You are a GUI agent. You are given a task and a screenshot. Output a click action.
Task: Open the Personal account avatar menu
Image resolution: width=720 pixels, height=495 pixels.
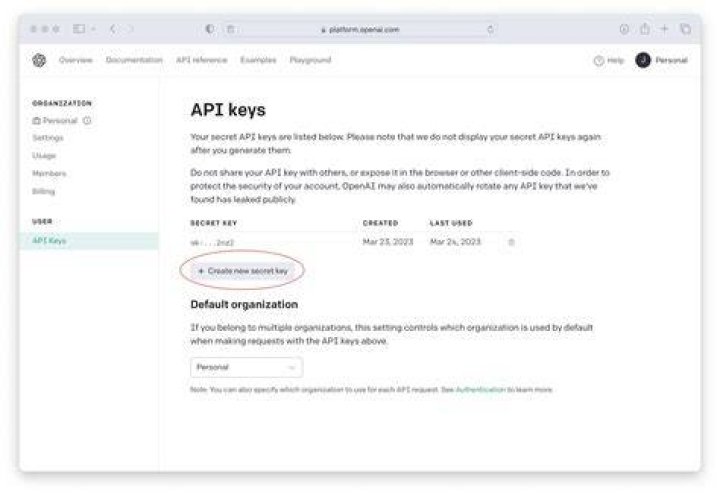click(x=661, y=60)
